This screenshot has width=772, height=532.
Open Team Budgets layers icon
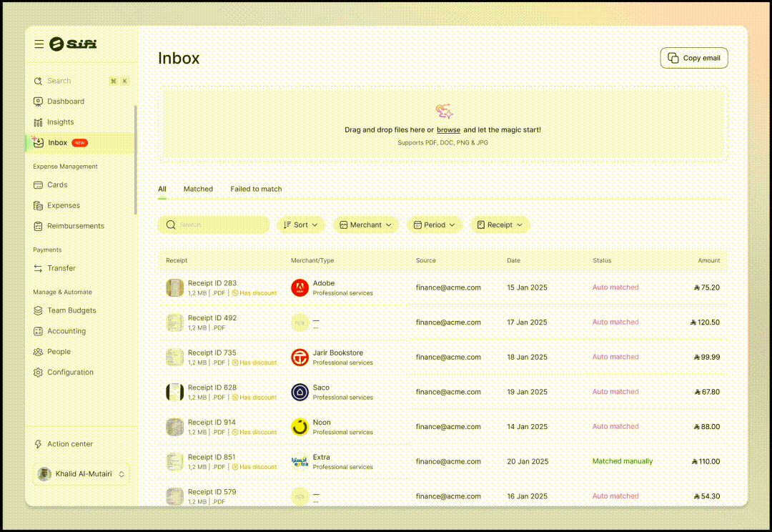pyautogui.click(x=39, y=310)
